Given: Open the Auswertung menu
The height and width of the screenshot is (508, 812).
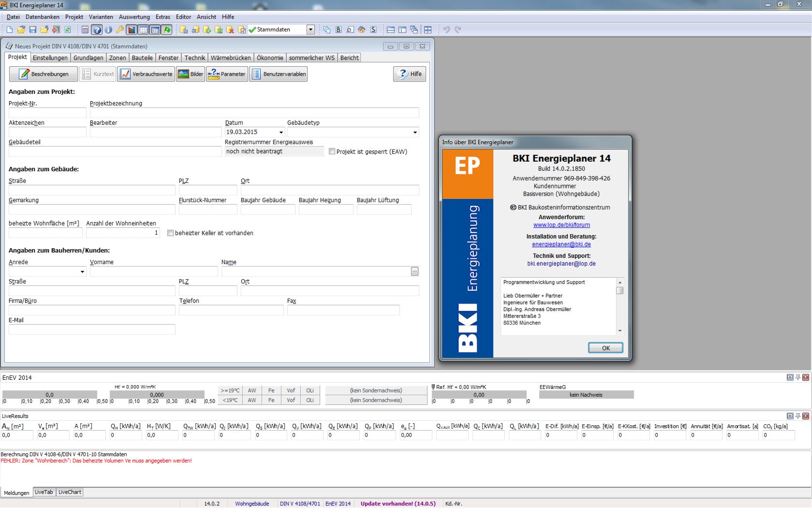Looking at the screenshot, I should tap(134, 17).
